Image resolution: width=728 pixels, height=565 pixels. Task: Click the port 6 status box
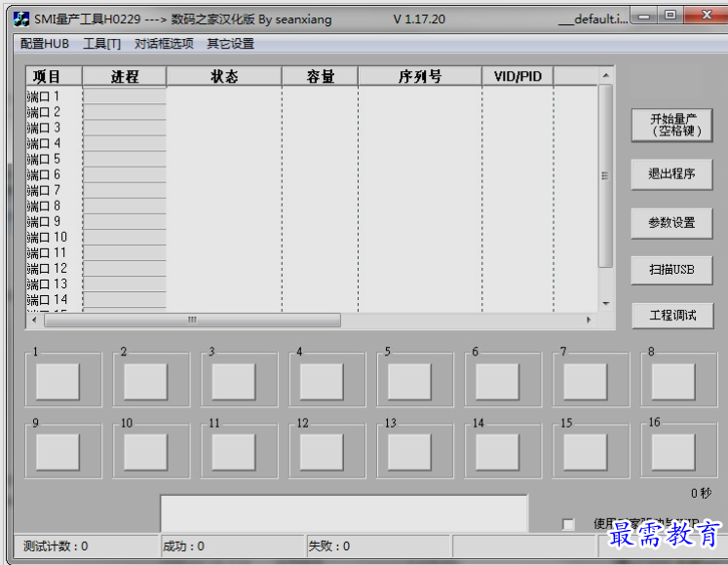[497, 382]
